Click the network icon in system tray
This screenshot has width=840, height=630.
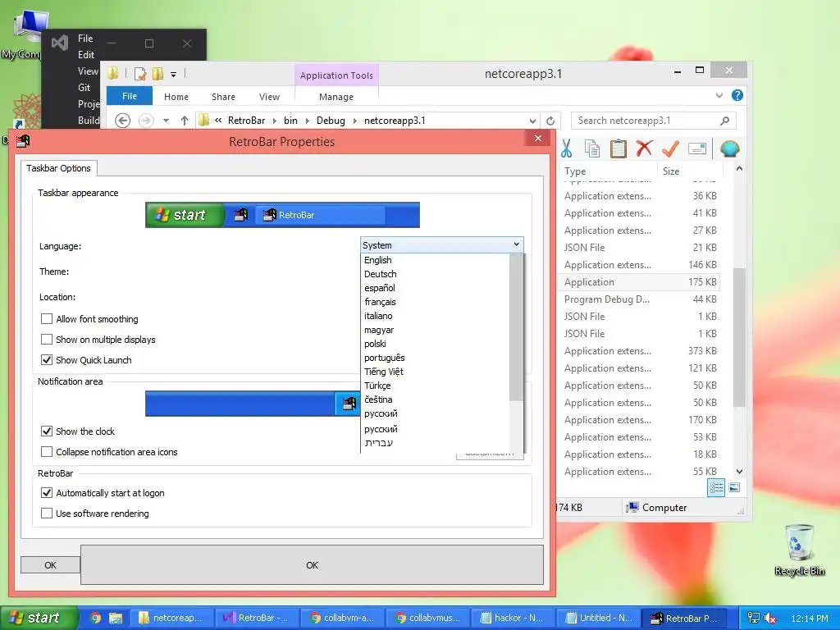click(x=753, y=618)
